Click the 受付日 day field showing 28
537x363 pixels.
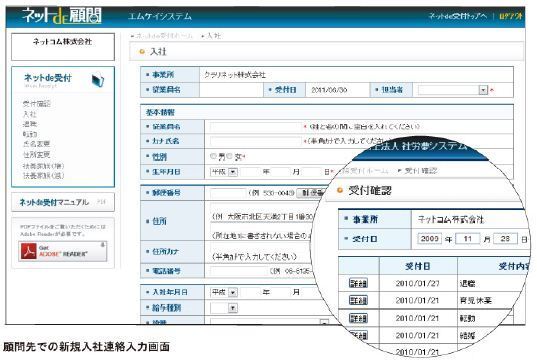505,239
